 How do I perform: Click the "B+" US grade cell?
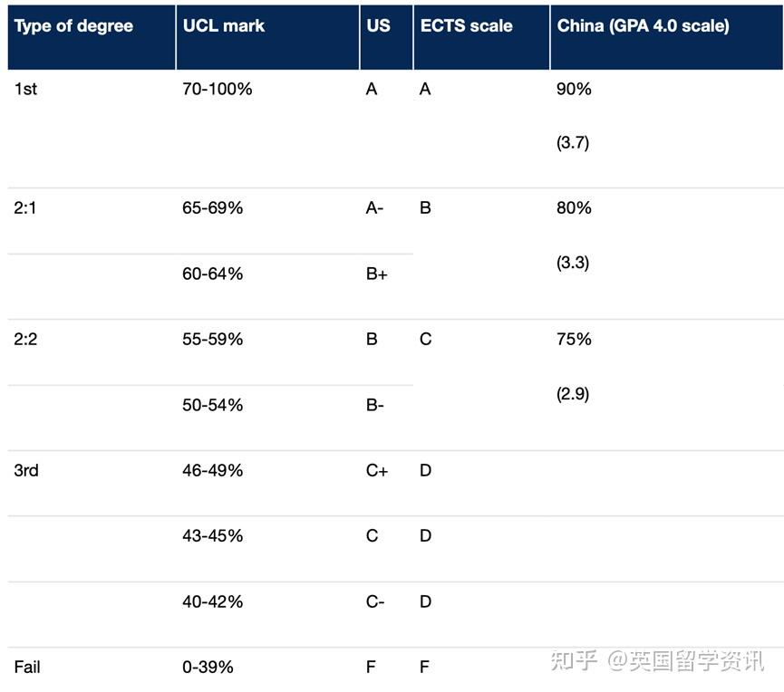[x=377, y=274]
